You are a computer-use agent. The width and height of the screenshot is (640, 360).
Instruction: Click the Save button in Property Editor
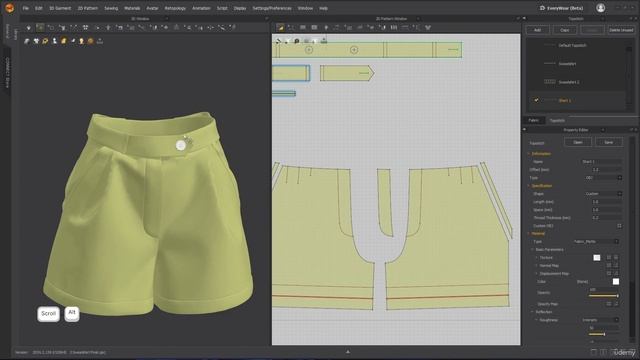pyautogui.click(x=609, y=142)
